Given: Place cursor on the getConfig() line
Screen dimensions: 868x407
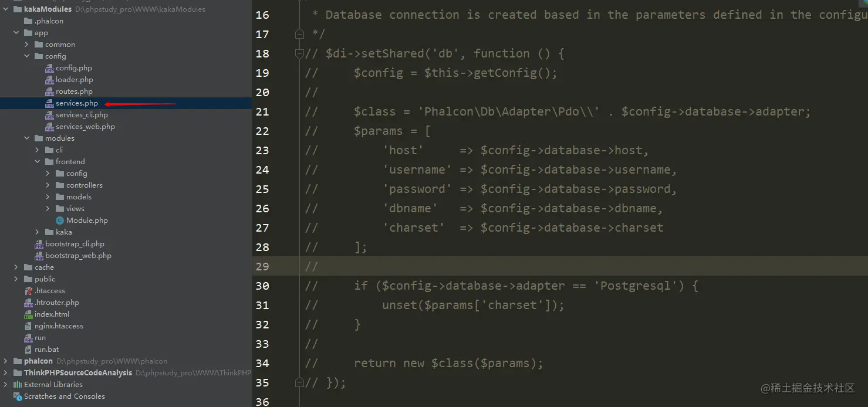Looking at the screenshot, I should (x=455, y=73).
